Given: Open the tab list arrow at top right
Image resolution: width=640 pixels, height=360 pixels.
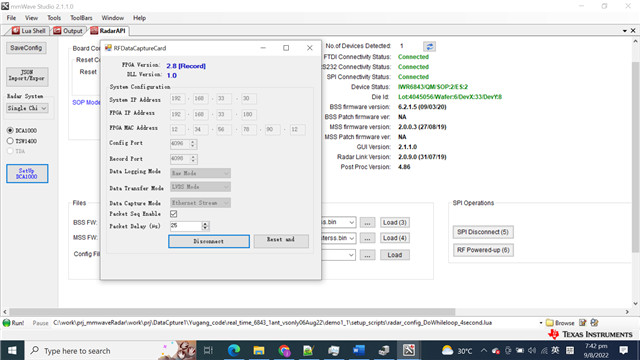Looking at the screenshot, I should click(624, 31).
